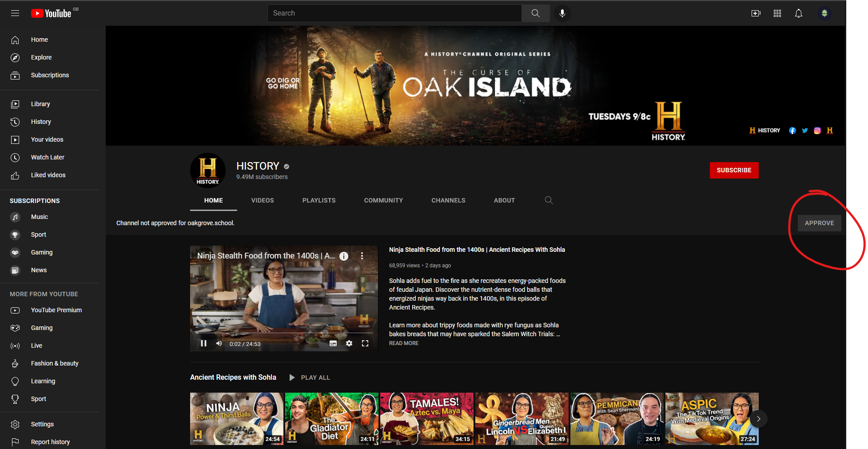
Task: Click the APPROVE button
Action: (x=820, y=223)
